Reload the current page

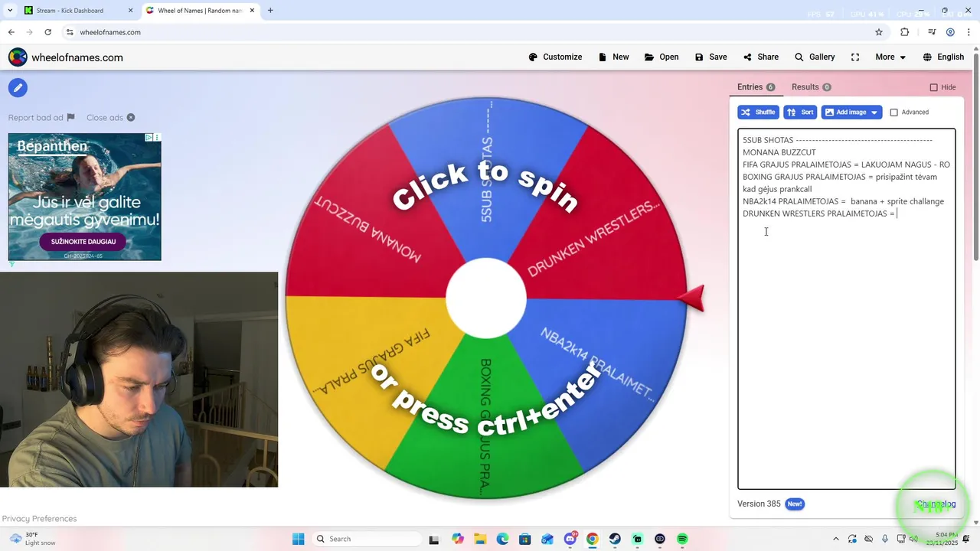[x=47, y=32]
